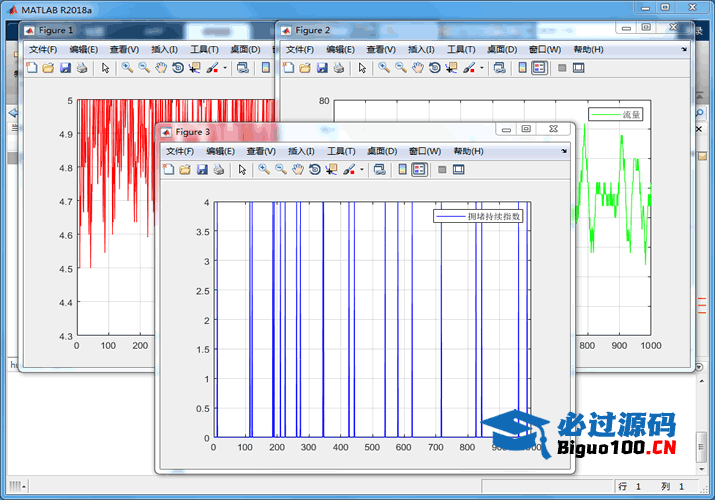
Task: Click Save icon in Figure 3 toolbar
Action: 202,170
